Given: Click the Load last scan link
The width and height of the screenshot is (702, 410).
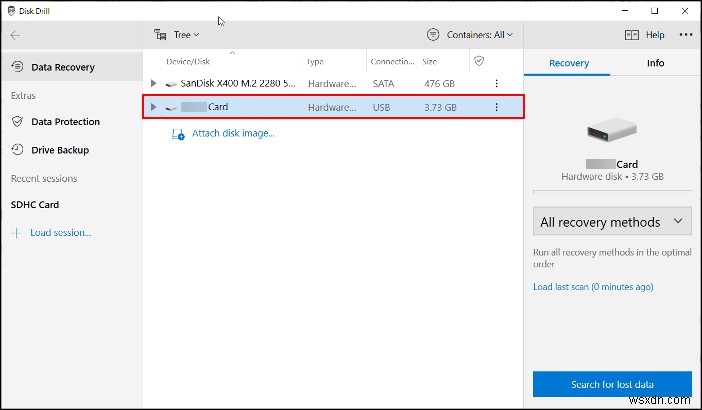Looking at the screenshot, I should click(593, 287).
